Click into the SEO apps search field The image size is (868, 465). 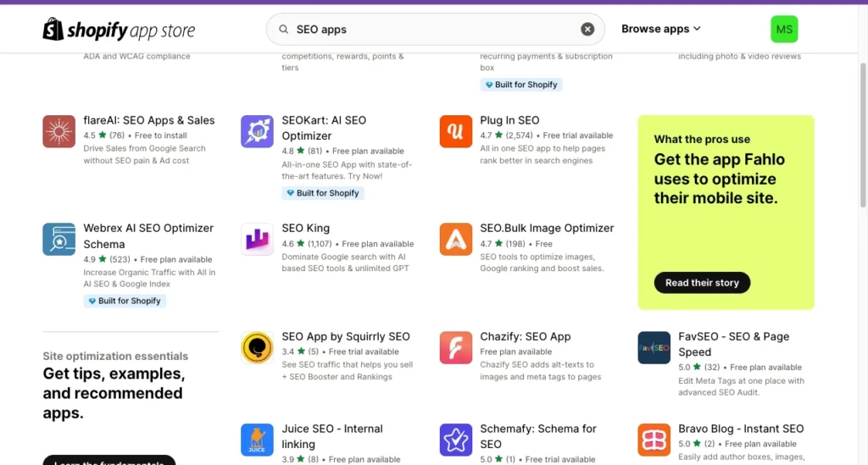[x=435, y=30]
